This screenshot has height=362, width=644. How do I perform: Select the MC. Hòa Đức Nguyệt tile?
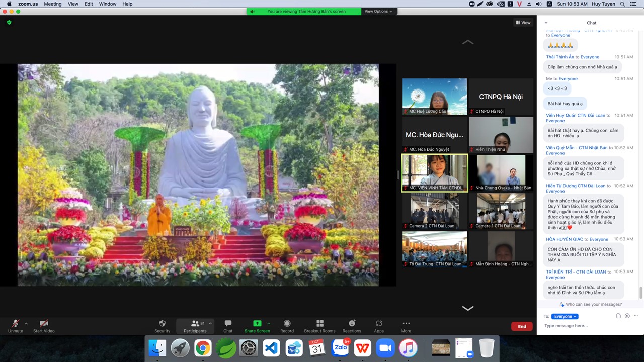435,135
